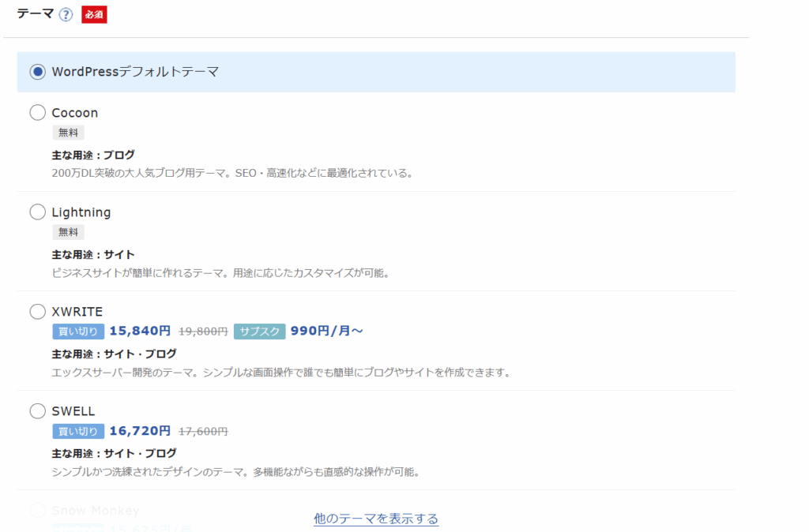Click the Cocoon theme name label
The image size is (809, 532).
coord(75,113)
